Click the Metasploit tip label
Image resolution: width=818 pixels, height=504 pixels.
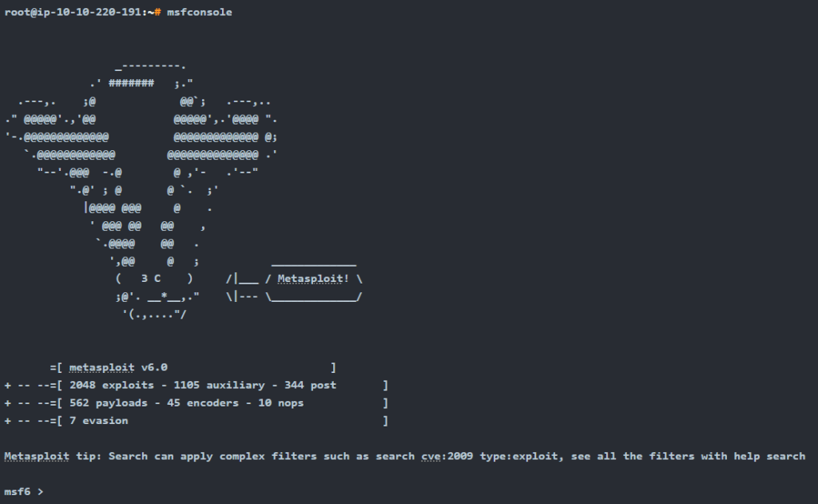(53, 456)
